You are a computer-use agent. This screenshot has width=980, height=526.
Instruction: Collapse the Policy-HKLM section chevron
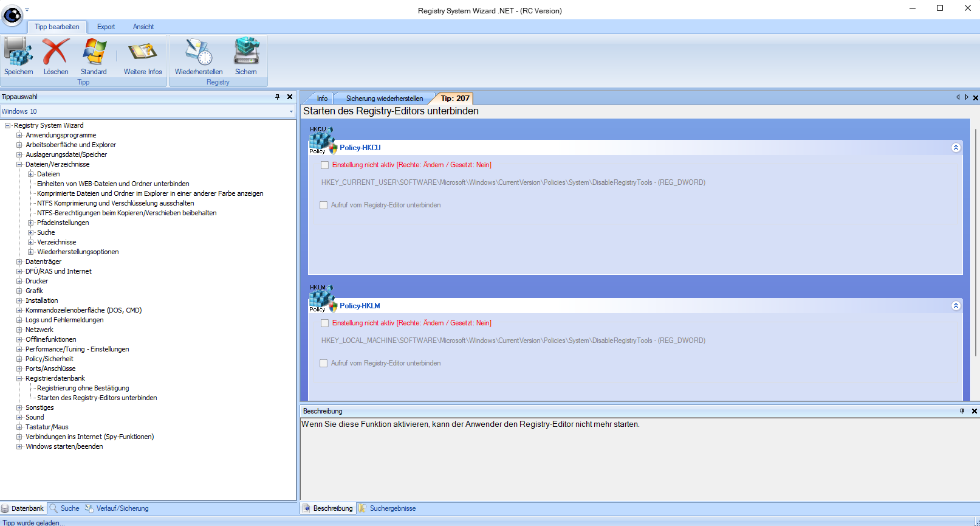[x=956, y=305]
